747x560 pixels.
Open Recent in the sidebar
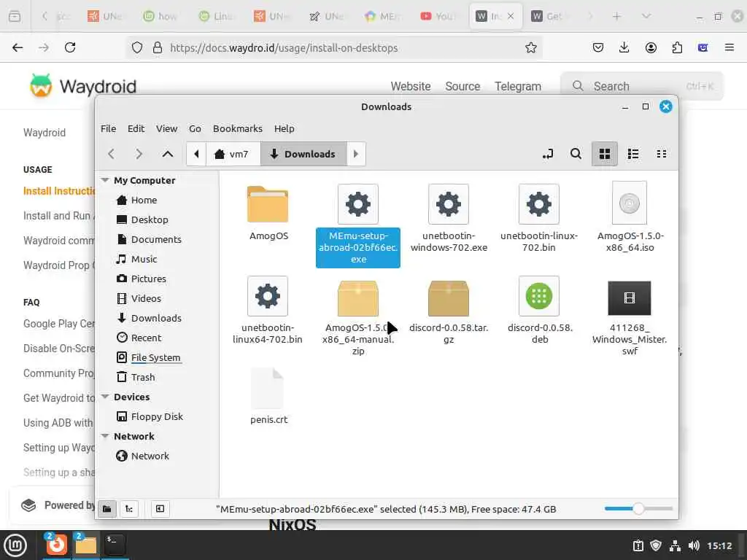146,338
